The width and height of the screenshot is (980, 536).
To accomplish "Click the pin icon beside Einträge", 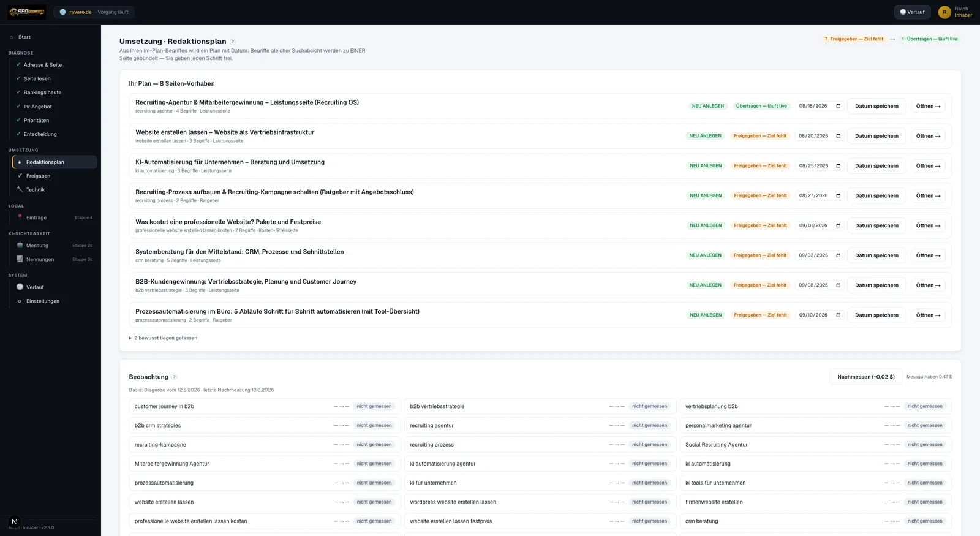I will (x=20, y=217).
